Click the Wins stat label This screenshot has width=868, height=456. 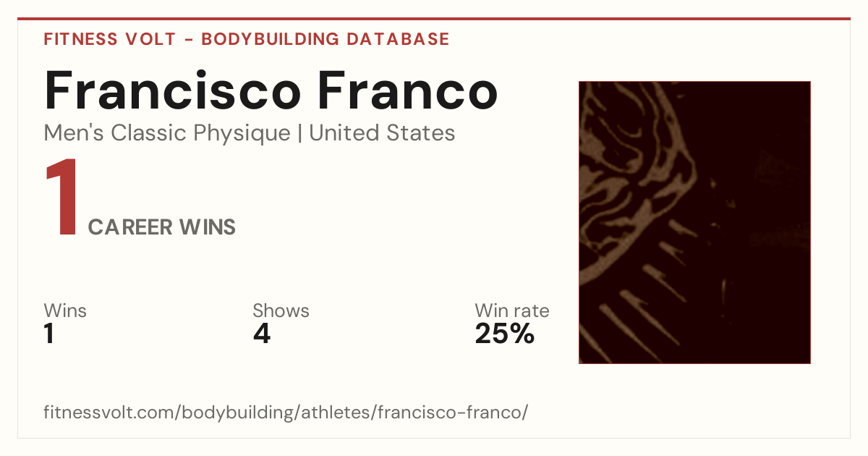click(x=65, y=311)
